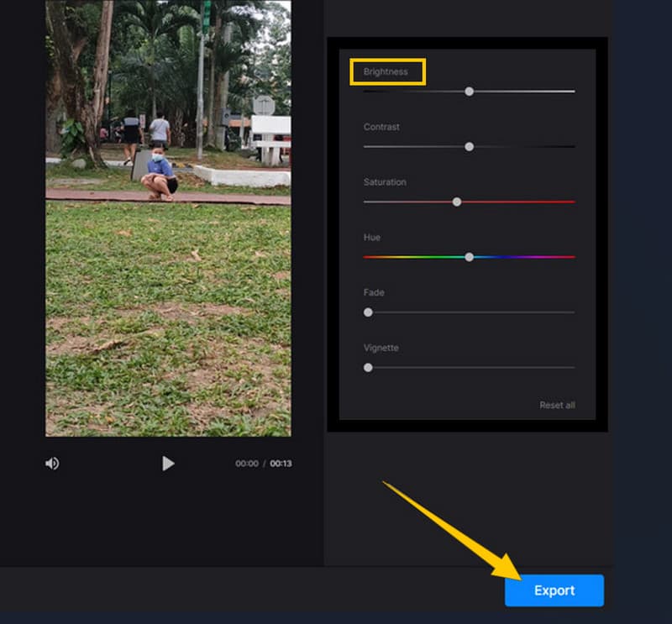Viewport: 672px width, 624px height.
Task: Mute the video with the speaker icon
Action: pyautogui.click(x=52, y=464)
